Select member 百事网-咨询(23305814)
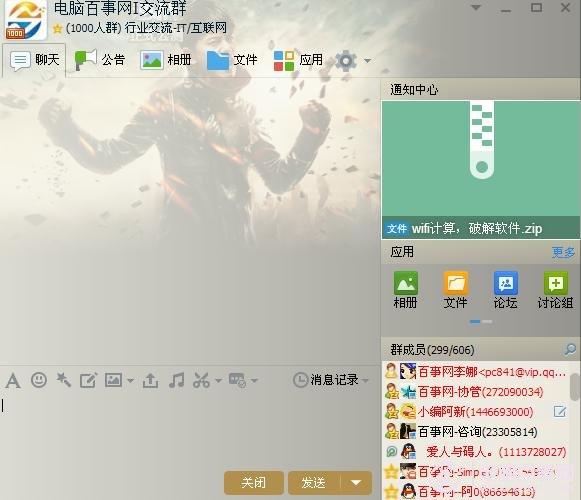The height and width of the screenshot is (500, 581). 476,432
